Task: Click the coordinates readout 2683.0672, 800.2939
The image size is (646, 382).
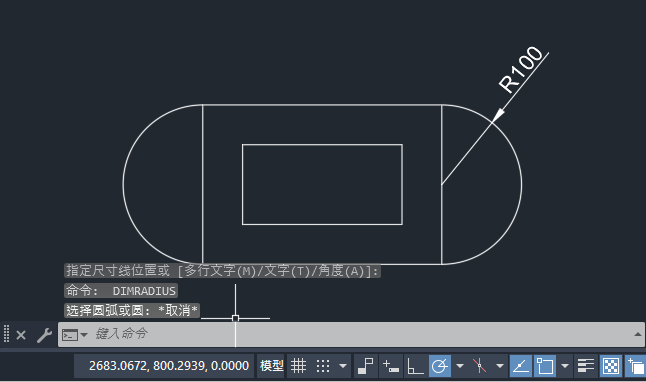Action: (169, 366)
